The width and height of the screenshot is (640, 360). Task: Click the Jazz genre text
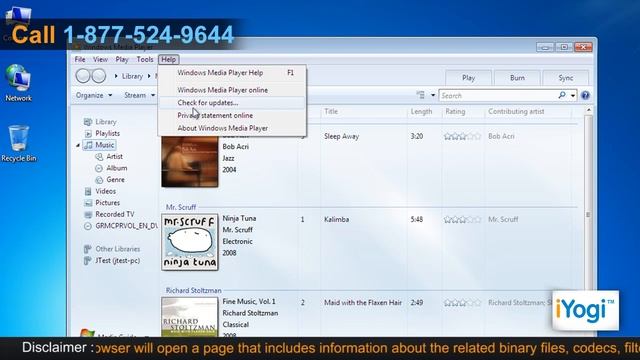coord(228,158)
